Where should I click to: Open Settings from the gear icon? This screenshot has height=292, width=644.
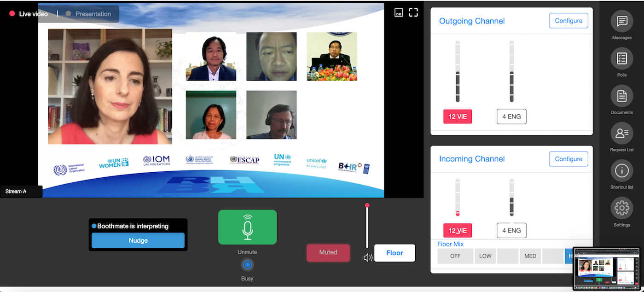click(x=621, y=208)
